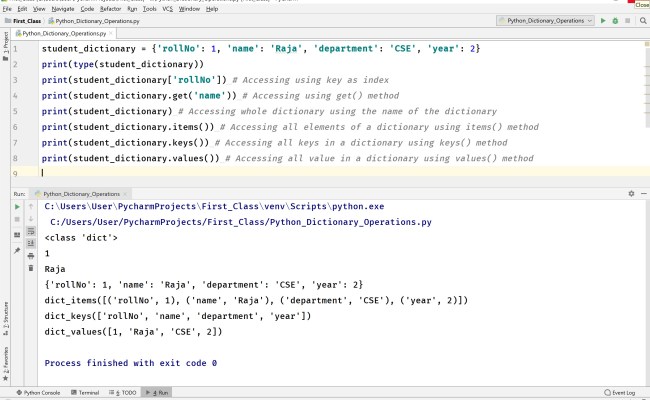Open the Navigate menu
650x400 pixels.
point(63,9)
